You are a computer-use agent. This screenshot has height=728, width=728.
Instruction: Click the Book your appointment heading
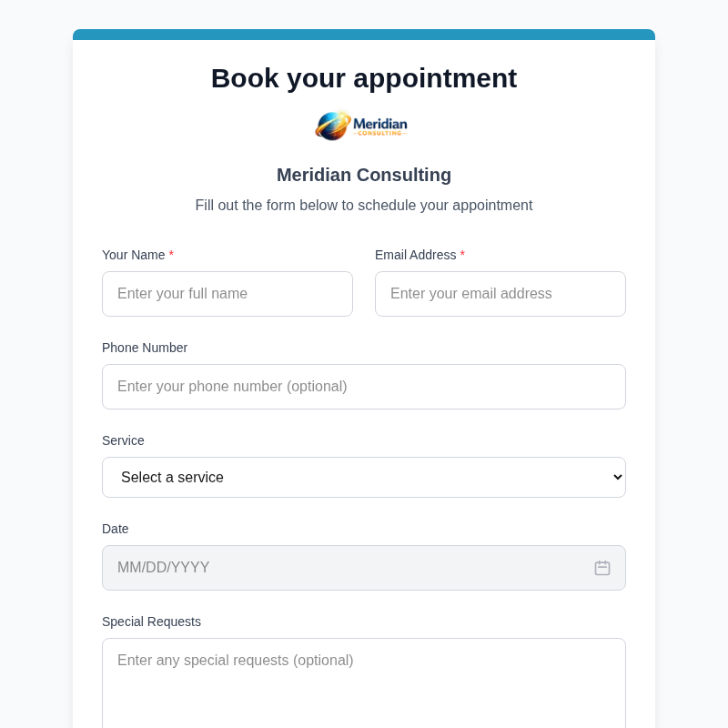tap(364, 78)
